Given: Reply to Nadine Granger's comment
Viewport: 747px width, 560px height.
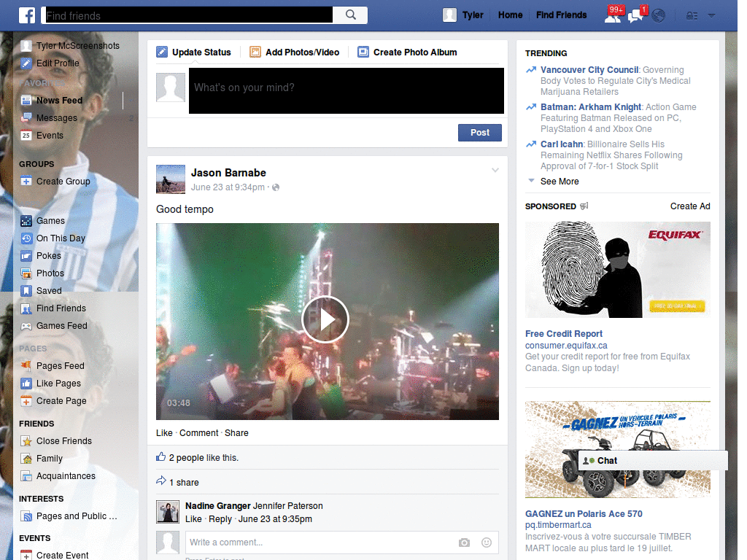Looking at the screenshot, I should [220, 519].
